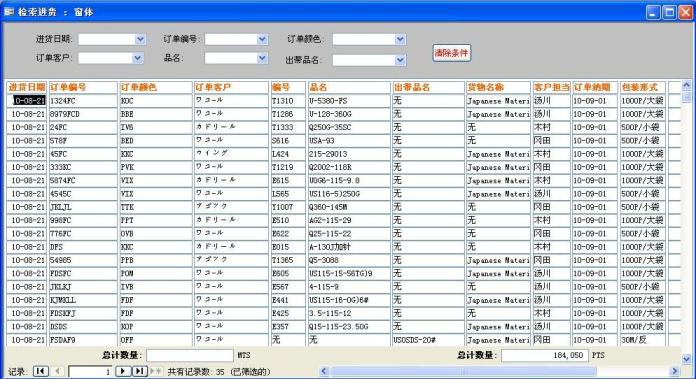Viewport: 696px width, 379px height.
Task: Select order number cell 8979FCD
Action: (x=83, y=114)
